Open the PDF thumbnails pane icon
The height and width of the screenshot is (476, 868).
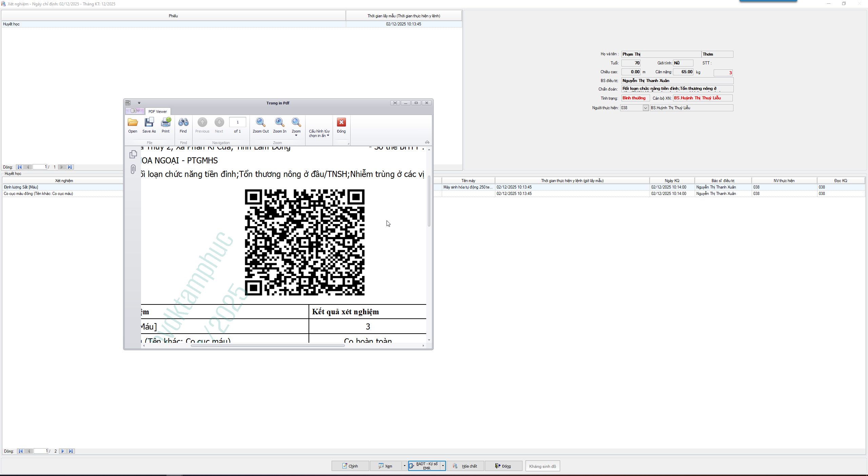[133, 154]
